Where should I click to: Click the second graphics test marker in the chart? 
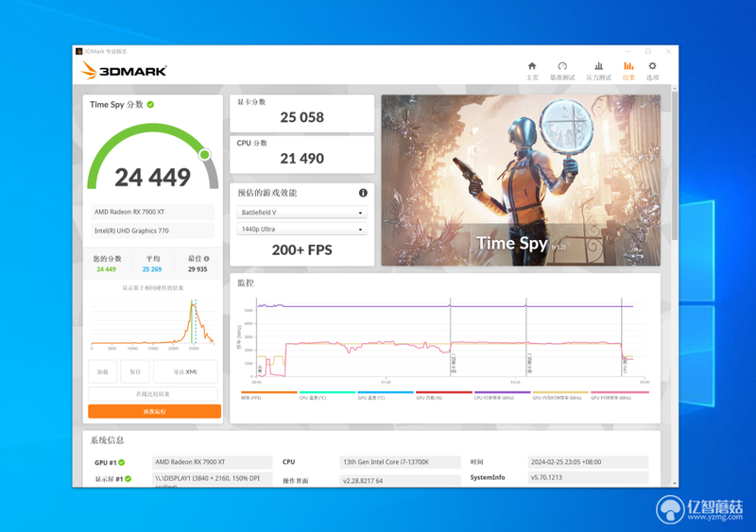[x=526, y=337]
